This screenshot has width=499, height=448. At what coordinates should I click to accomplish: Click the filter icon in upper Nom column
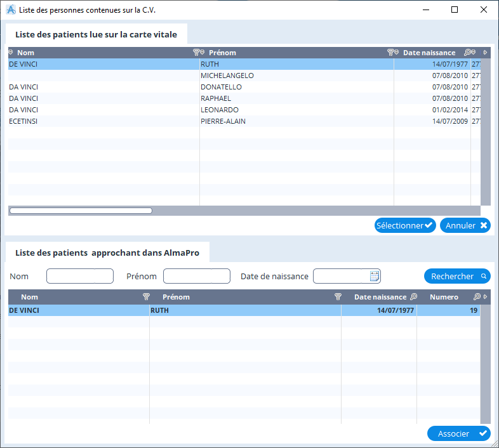click(x=196, y=53)
